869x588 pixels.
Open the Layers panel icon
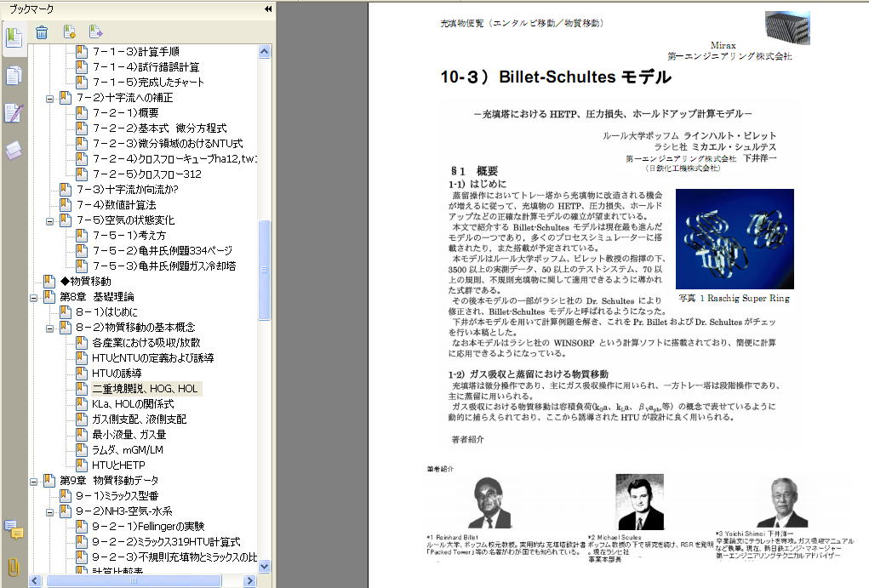tap(14, 150)
